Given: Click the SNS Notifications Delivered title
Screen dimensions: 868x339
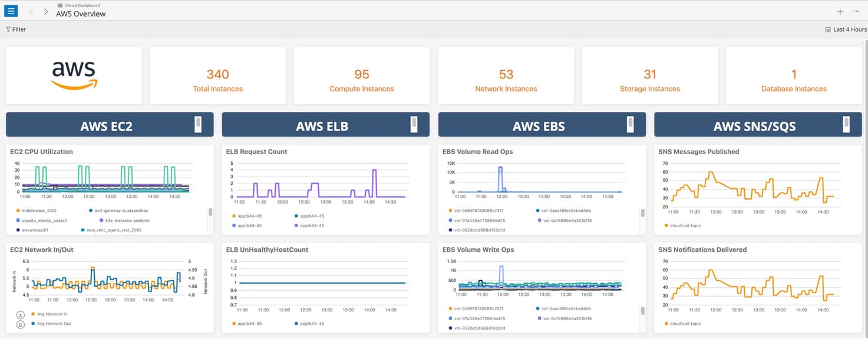Looking at the screenshot, I should (702, 250).
